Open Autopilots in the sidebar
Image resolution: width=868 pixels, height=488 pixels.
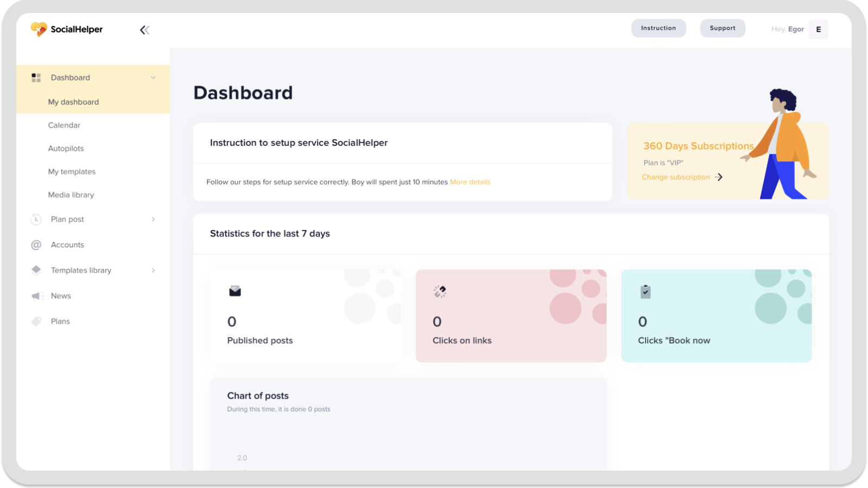point(66,149)
